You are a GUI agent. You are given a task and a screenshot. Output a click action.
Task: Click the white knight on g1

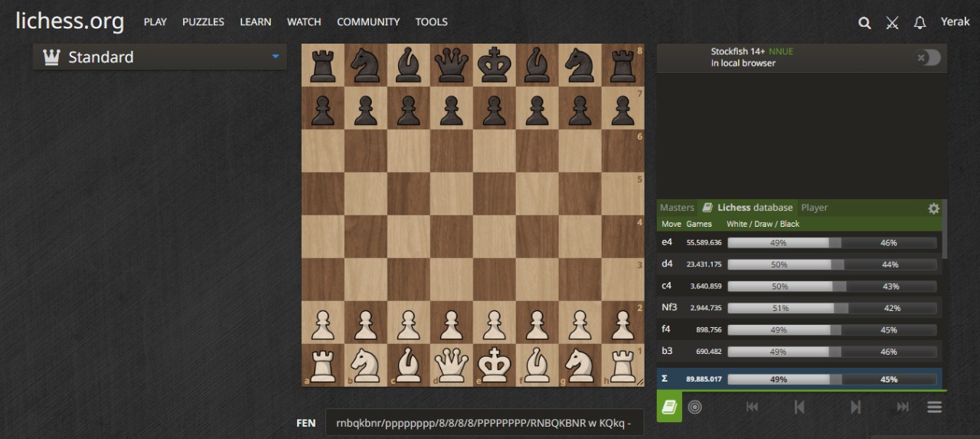click(580, 365)
